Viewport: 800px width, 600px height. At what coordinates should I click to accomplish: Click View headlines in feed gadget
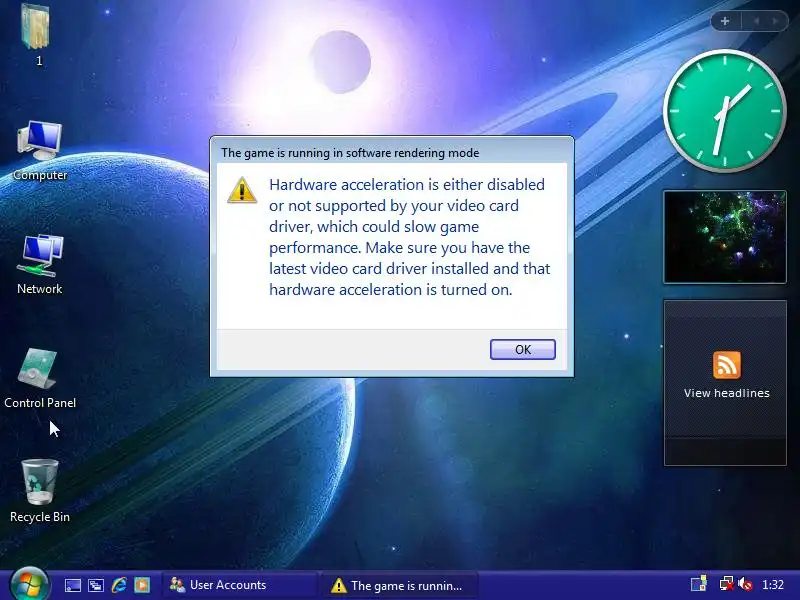point(727,393)
